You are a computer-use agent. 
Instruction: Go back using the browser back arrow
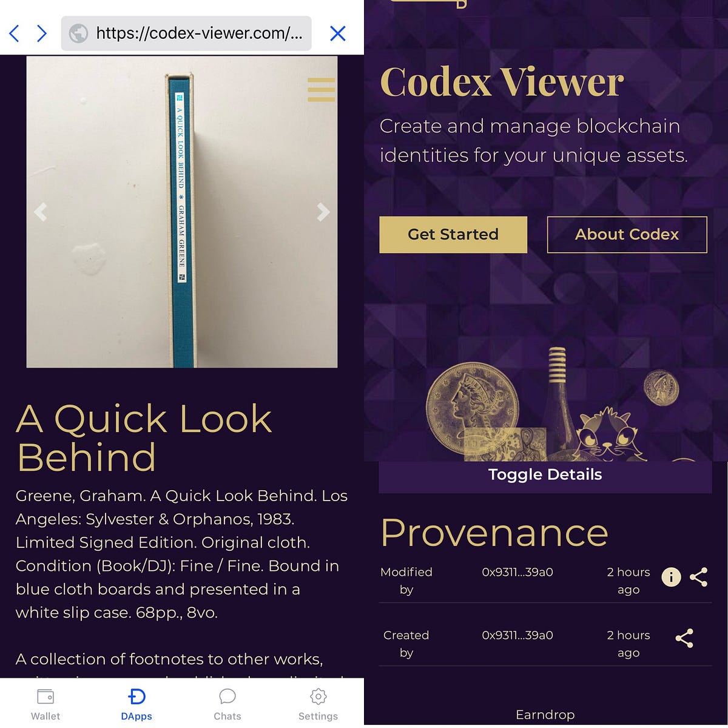pyautogui.click(x=13, y=33)
